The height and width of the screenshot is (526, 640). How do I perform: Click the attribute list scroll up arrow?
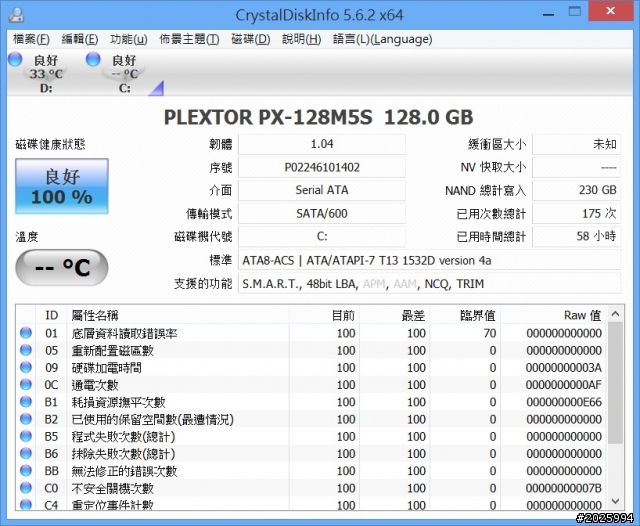coord(616,314)
